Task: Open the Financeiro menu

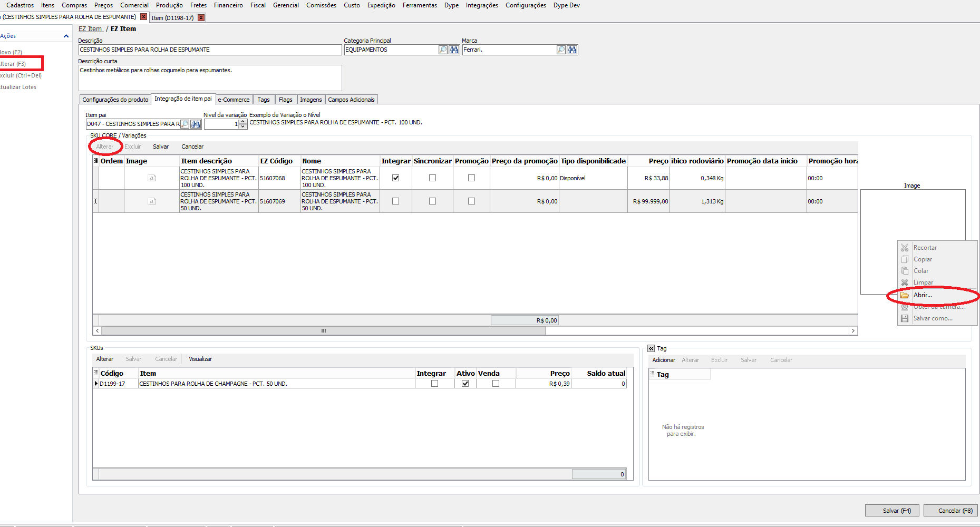Action: [228, 5]
